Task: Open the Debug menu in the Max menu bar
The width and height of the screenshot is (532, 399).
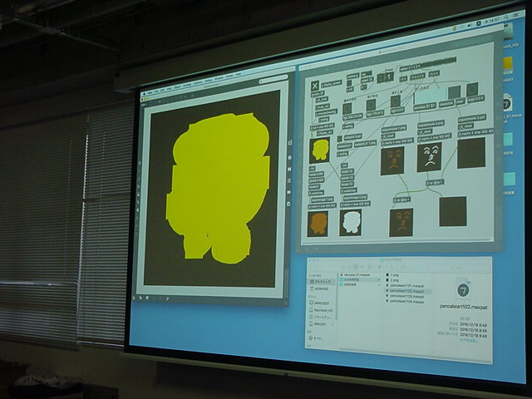Action: click(x=209, y=80)
